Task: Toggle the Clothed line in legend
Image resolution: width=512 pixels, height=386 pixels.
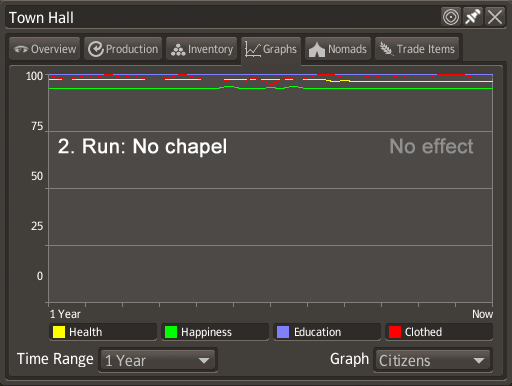Action: pyautogui.click(x=439, y=332)
